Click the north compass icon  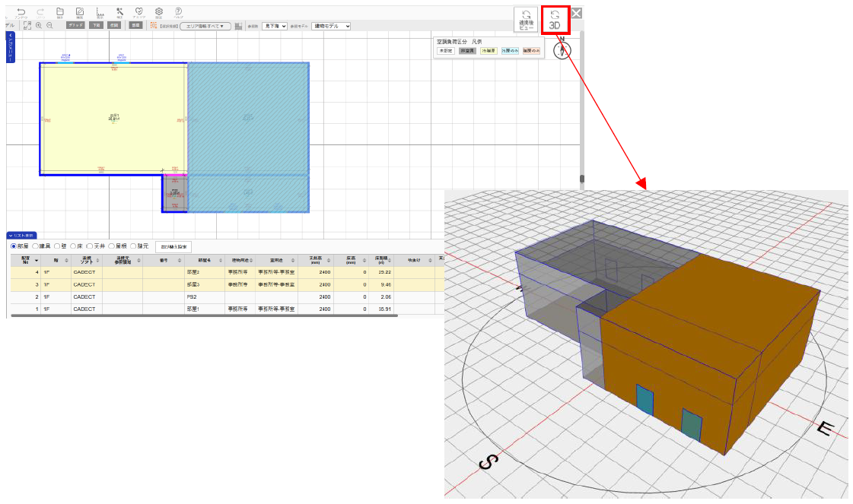tap(562, 50)
